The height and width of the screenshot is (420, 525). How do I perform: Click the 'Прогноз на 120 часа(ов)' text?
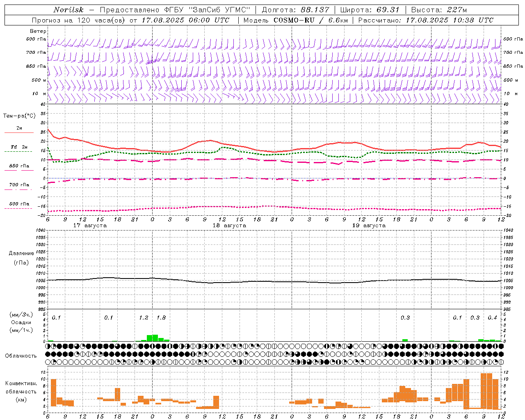[79, 20]
